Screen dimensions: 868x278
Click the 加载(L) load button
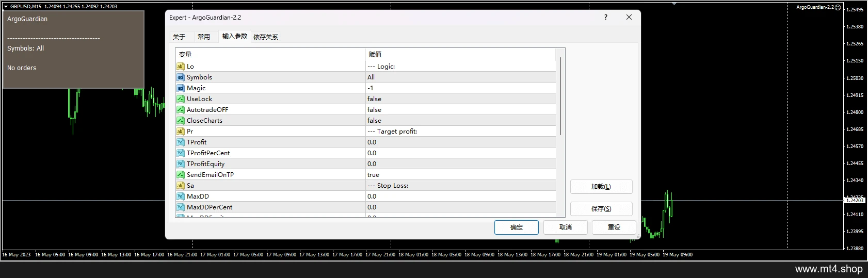click(601, 187)
